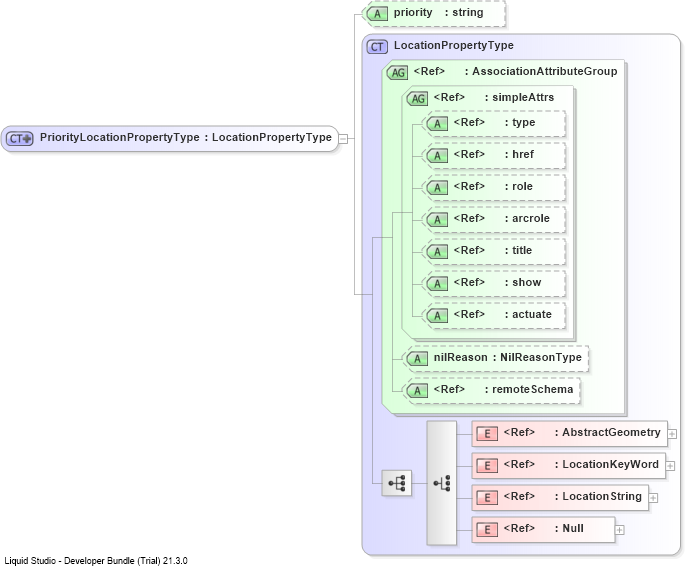Click the small sequence compositor icon
This screenshot has height=566, width=685.
tap(397, 483)
